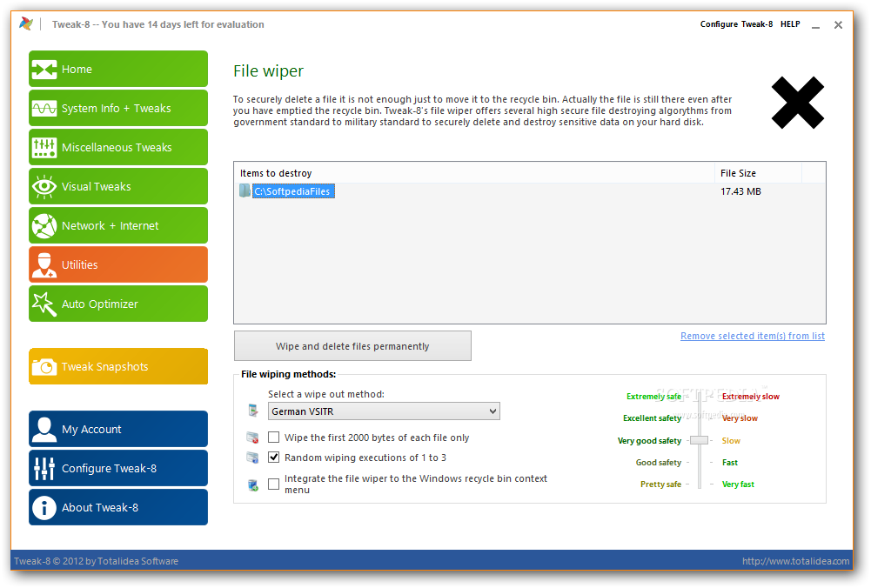Image resolution: width=871 pixels, height=588 pixels.
Task: Click the System Info waveform icon
Action: pos(44,108)
